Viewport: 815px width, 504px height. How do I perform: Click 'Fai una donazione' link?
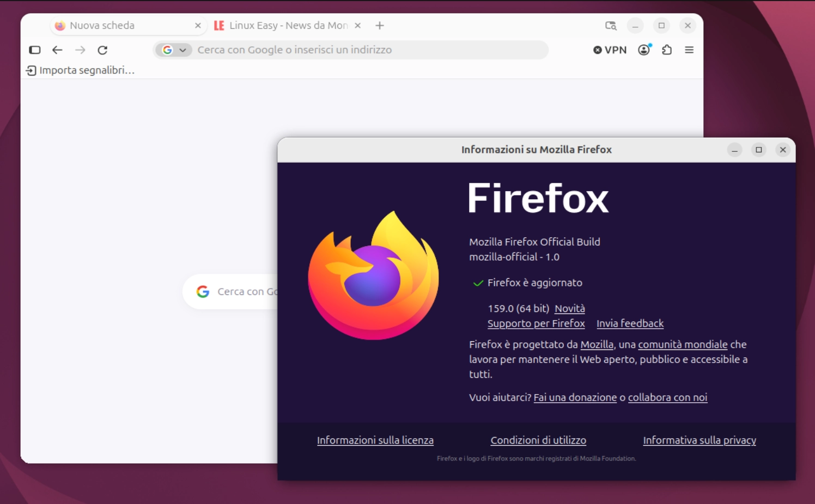point(575,398)
